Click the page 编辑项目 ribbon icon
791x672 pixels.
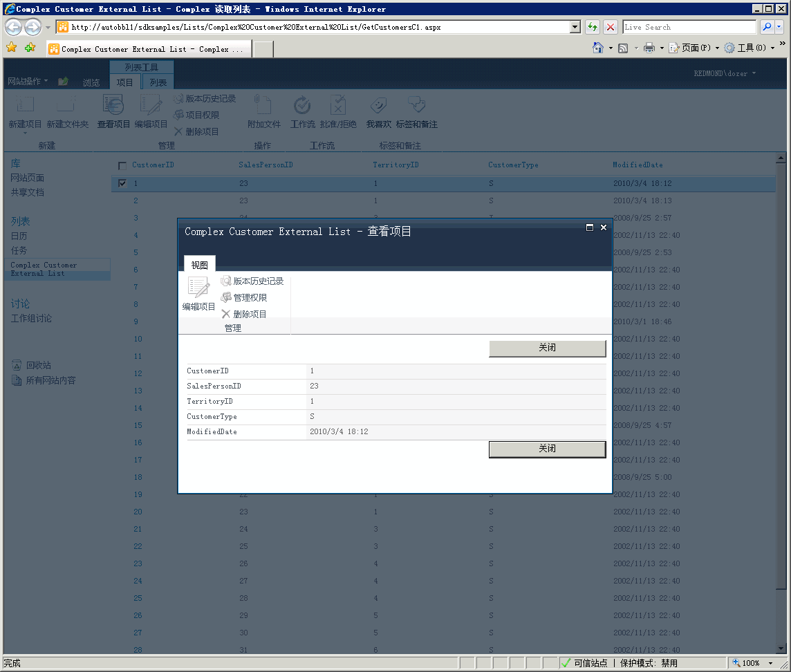coord(151,105)
